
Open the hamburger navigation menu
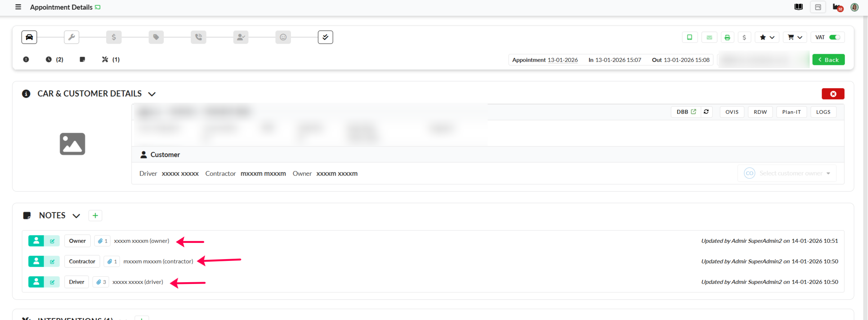point(18,7)
